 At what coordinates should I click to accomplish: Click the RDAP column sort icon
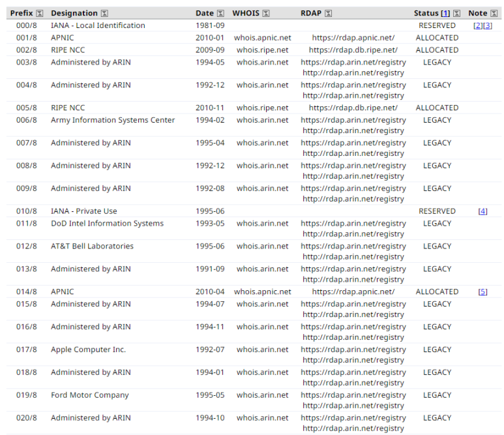pyautogui.click(x=328, y=14)
